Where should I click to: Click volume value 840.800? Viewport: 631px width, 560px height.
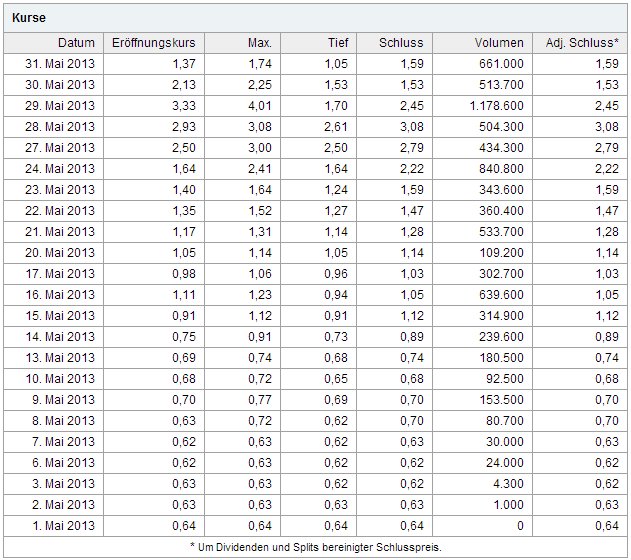click(x=501, y=168)
